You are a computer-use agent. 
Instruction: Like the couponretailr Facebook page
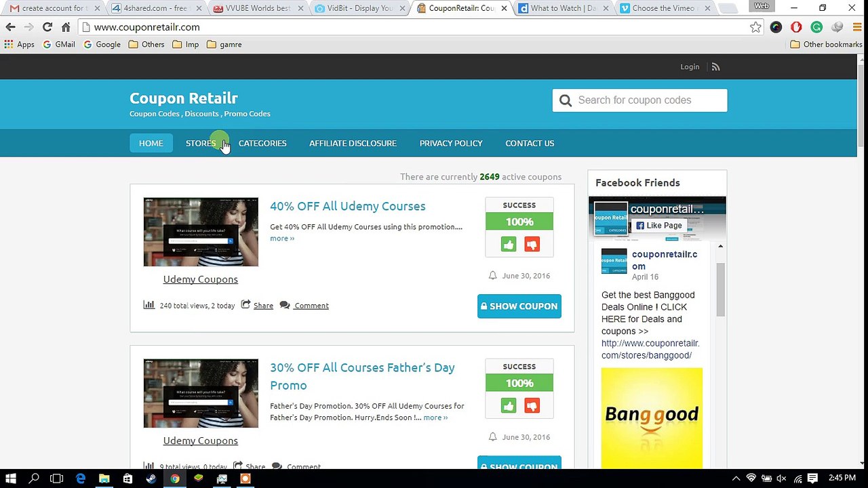[659, 226]
